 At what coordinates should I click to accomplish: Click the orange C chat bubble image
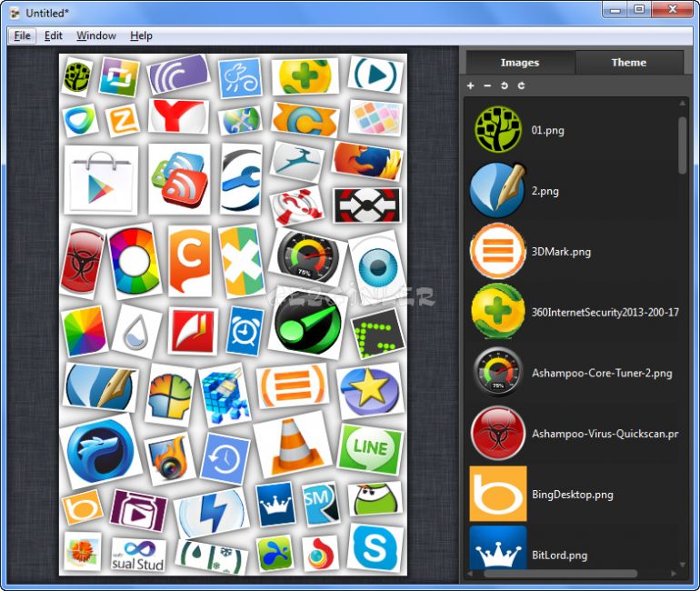pyautogui.click(x=190, y=261)
